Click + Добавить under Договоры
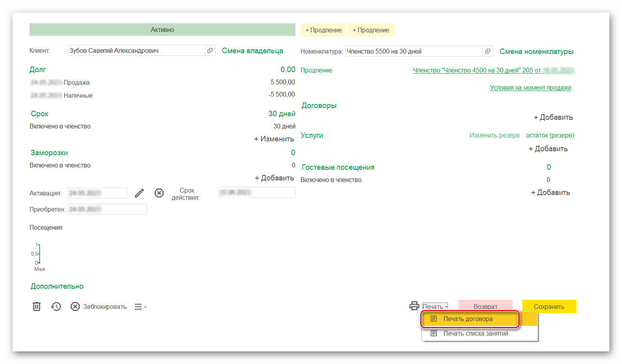Image resolution: width=622 pixels, height=364 pixels. point(553,117)
